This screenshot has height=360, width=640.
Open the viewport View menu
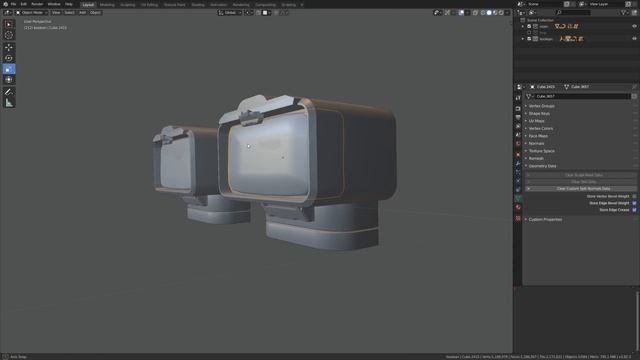56,13
